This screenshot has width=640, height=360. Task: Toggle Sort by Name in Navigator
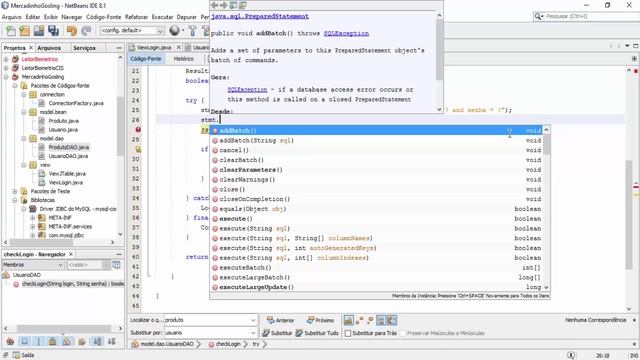(x=98, y=341)
